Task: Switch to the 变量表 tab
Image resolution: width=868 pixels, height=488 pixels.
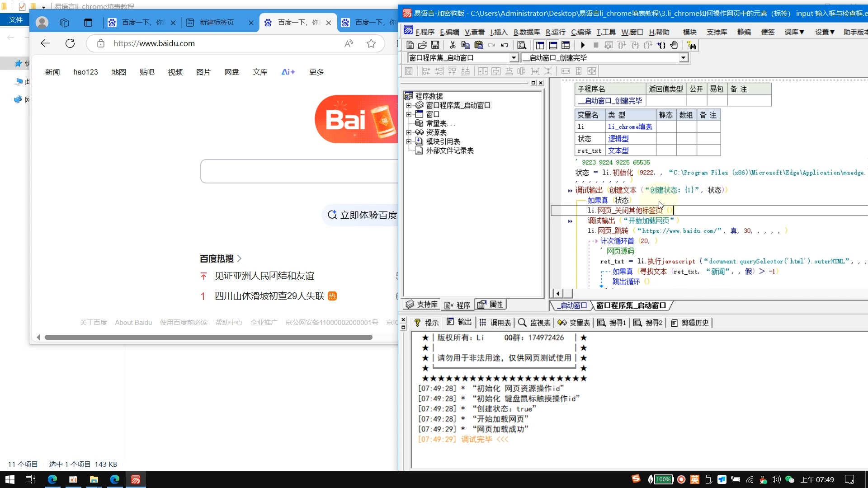Action: point(574,323)
